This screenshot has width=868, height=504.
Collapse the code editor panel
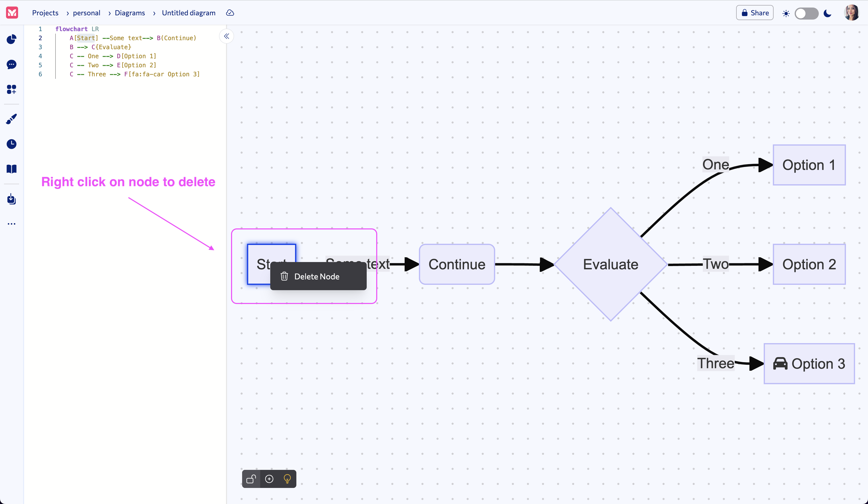click(x=226, y=36)
